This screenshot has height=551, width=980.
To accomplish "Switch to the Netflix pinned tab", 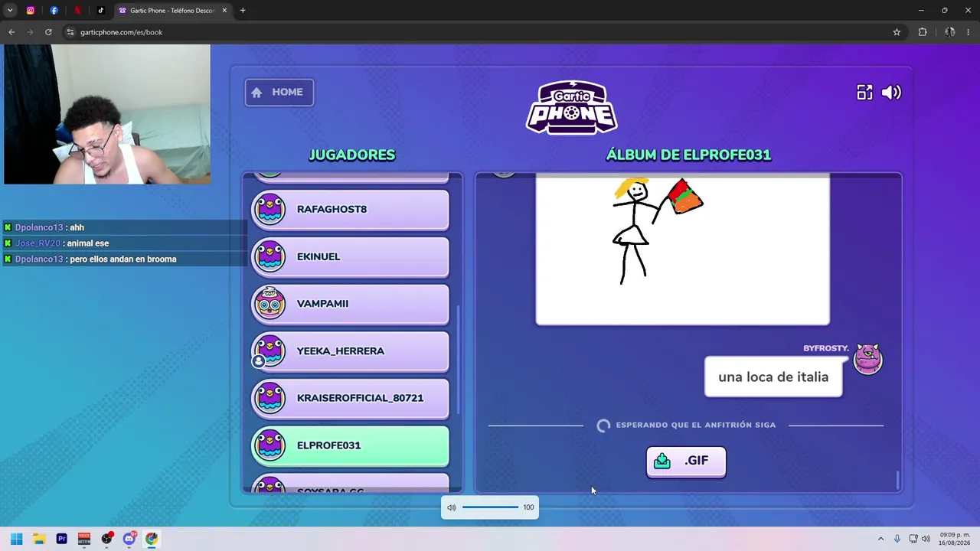I will tap(77, 10).
